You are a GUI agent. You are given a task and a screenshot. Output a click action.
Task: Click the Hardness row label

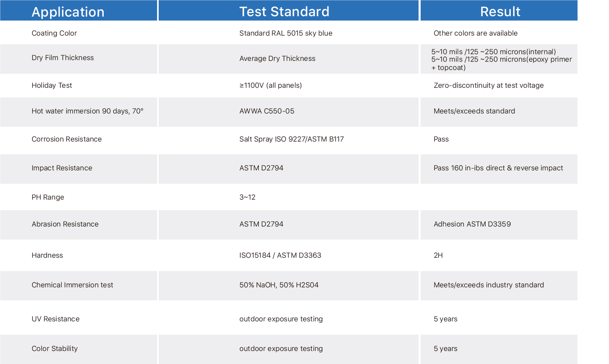(47, 255)
